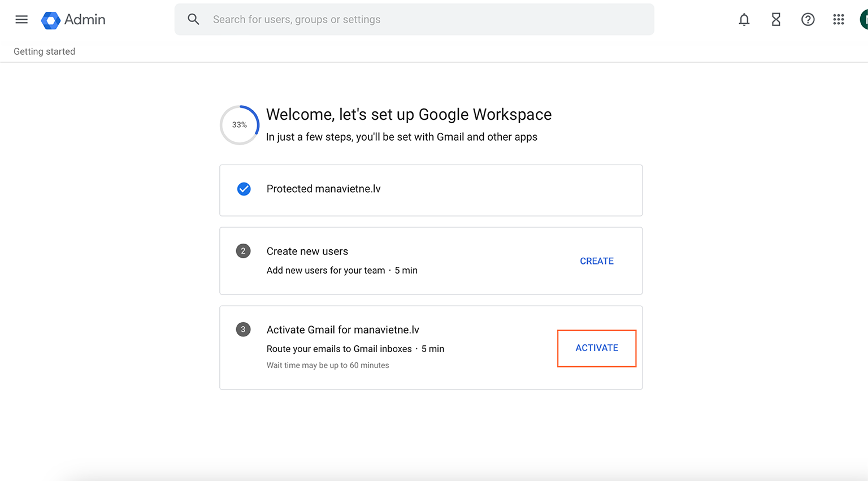The width and height of the screenshot is (868, 481).
Task: Focus the search users, groups or settings field
Action: click(x=414, y=19)
